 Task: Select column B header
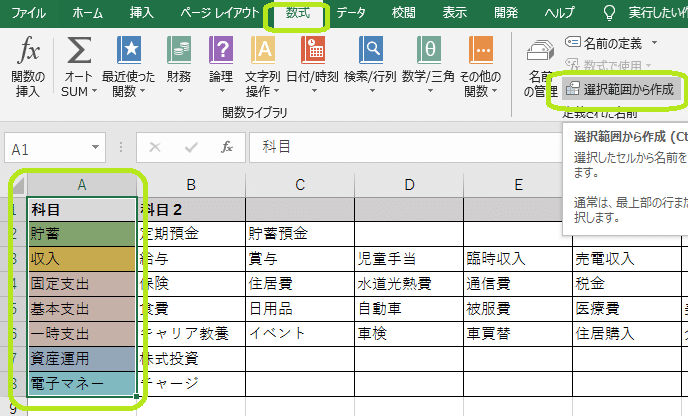pyautogui.click(x=191, y=185)
